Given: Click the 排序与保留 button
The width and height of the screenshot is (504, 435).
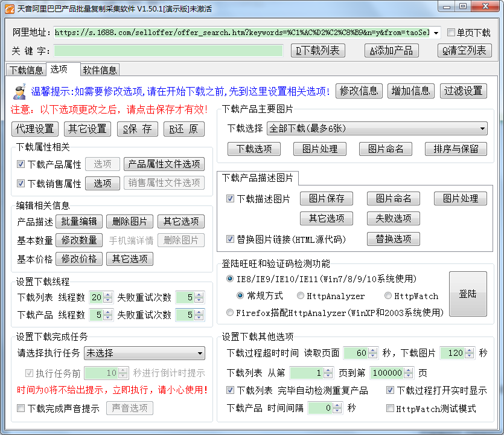Looking at the screenshot, I should coord(456,149).
